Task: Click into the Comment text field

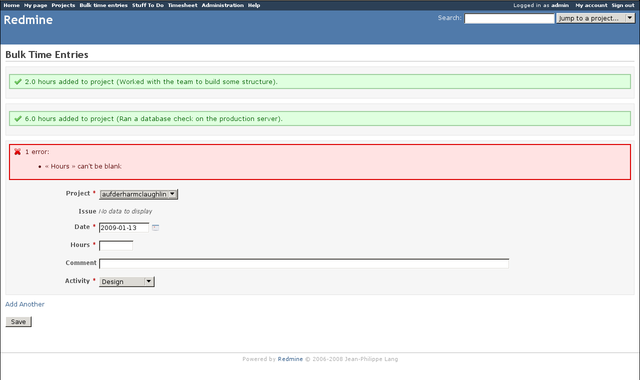Action: (304, 263)
